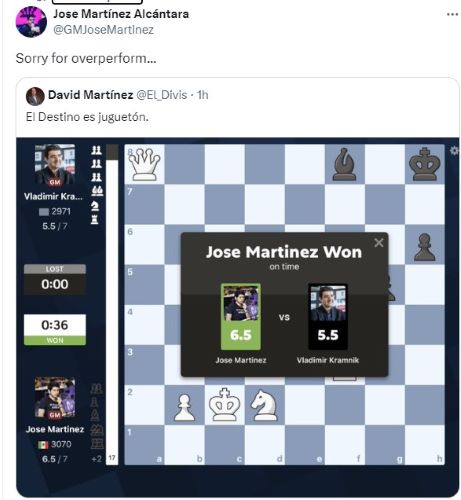Select the white pawn on b2
This screenshot has width=461, height=500.
click(184, 407)
